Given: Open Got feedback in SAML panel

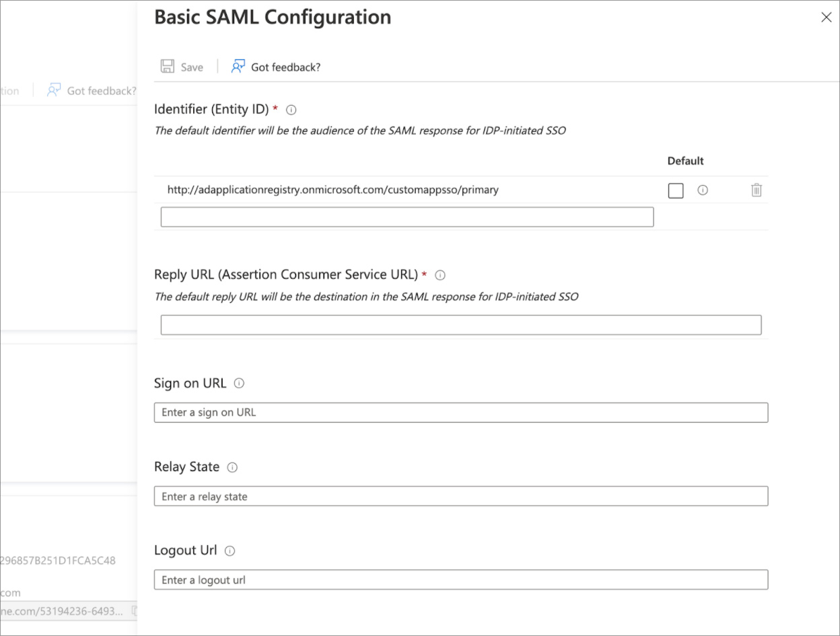Looking at the screenshot, I should [x=276, y=67].
